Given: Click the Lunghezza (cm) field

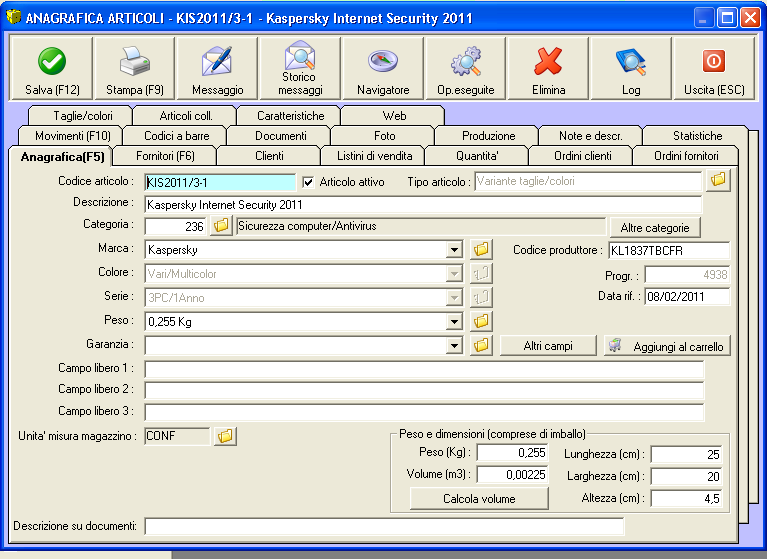Looking at the screenshot, I should coord(686,454).
